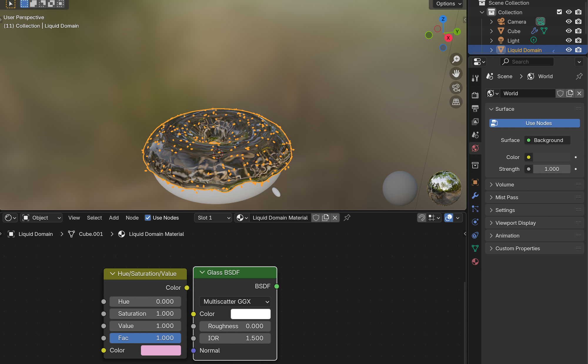Open the Add menu in node editor
The image size is (588, 364).
[x=114, y=218]
